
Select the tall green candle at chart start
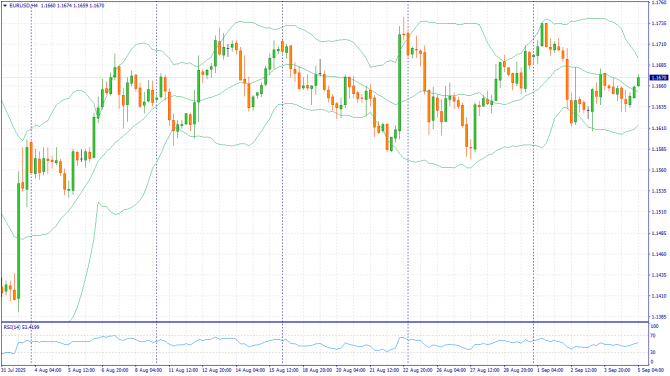pyautogui.click(x=18, y=241)
